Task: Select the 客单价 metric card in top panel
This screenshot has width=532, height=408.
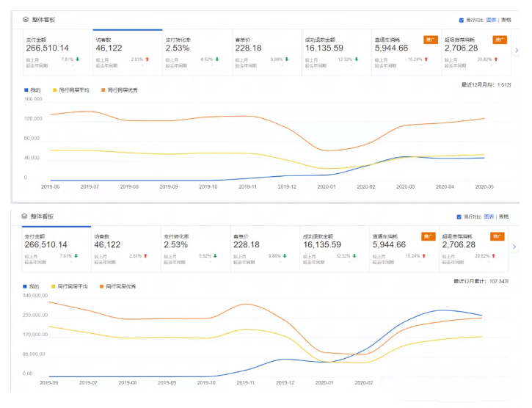Action: [264, 53]
